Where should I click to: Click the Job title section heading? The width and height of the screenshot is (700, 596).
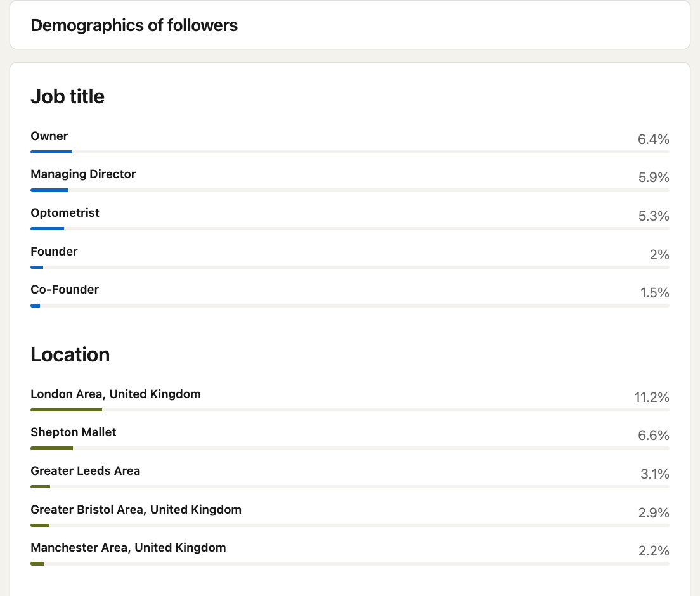click(x=67, y=97)
